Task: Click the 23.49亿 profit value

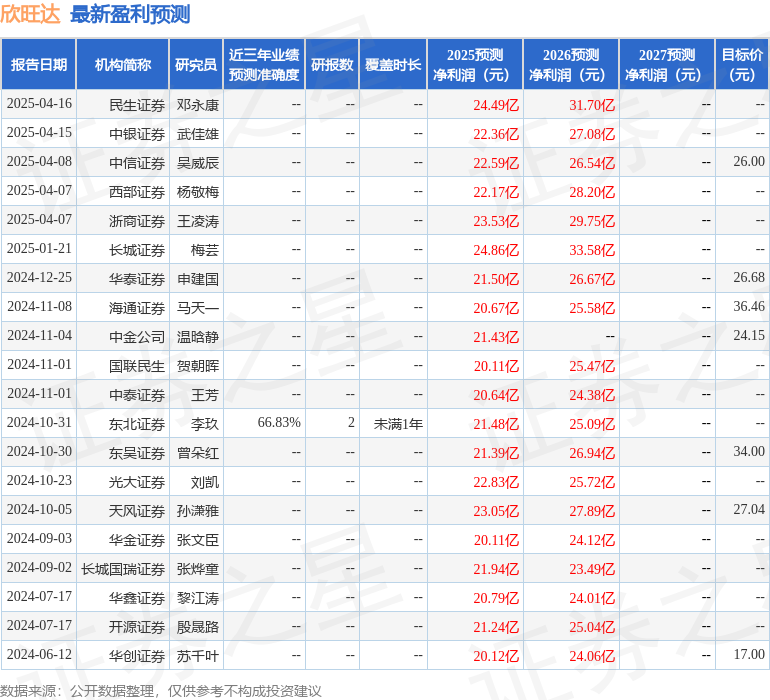Action: tap(592, 569)
